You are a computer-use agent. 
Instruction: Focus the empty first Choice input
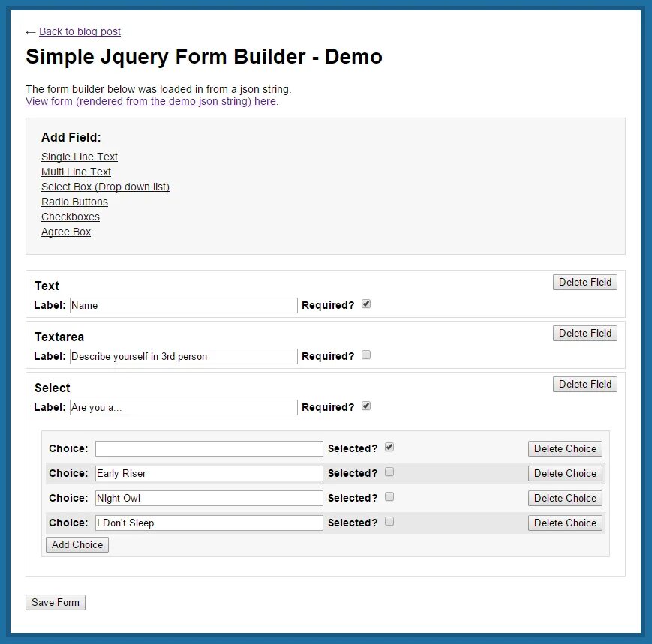pos(209,449)
